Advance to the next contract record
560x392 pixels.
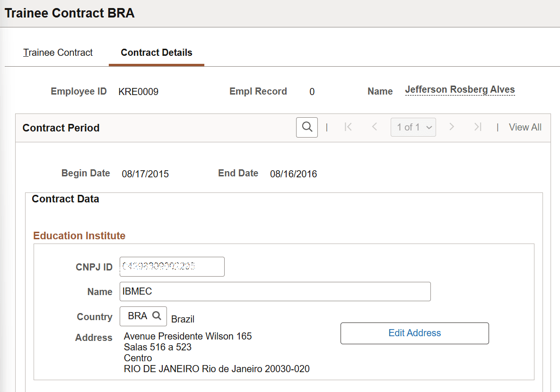(x=452, y=127)
